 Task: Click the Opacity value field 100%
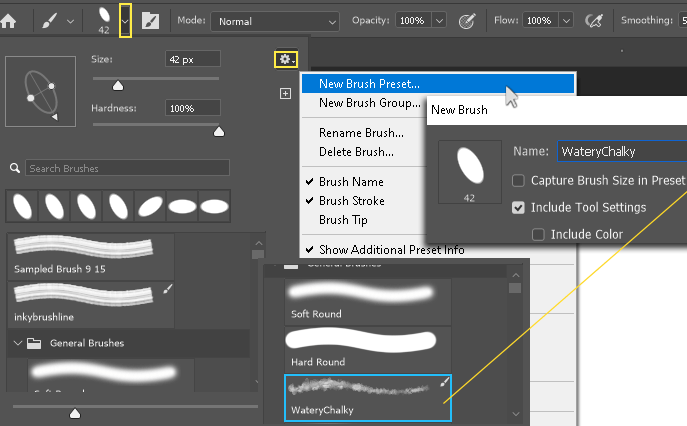(413, 21)
